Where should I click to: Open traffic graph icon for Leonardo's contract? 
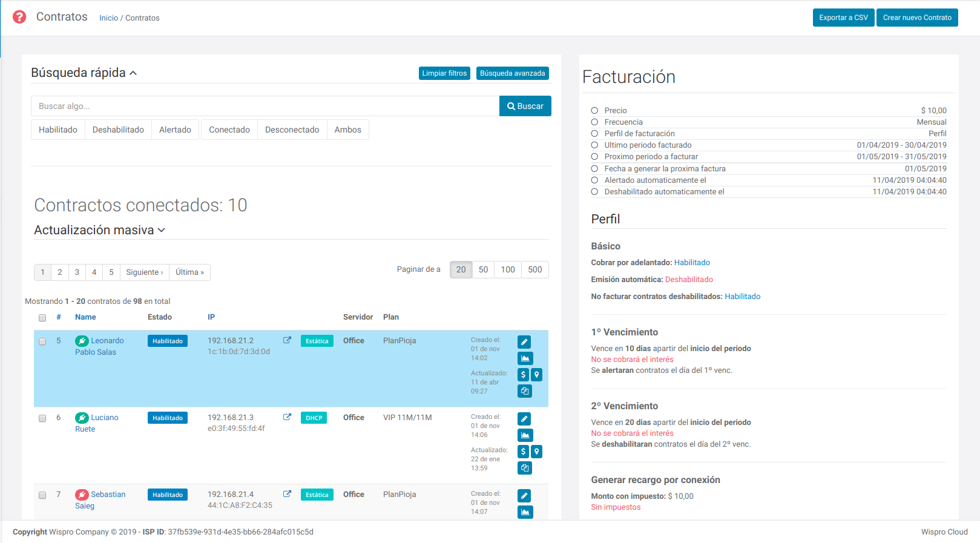pyautogui.click(x=525, y=358)
